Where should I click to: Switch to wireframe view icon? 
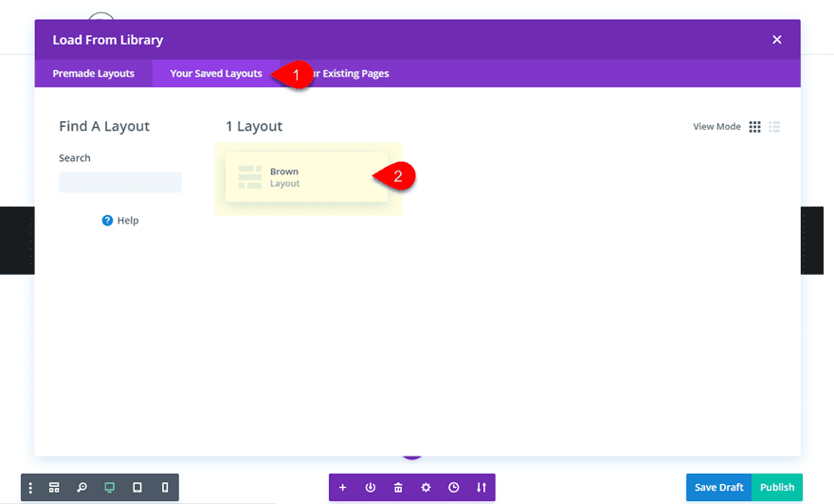(54, 488)
